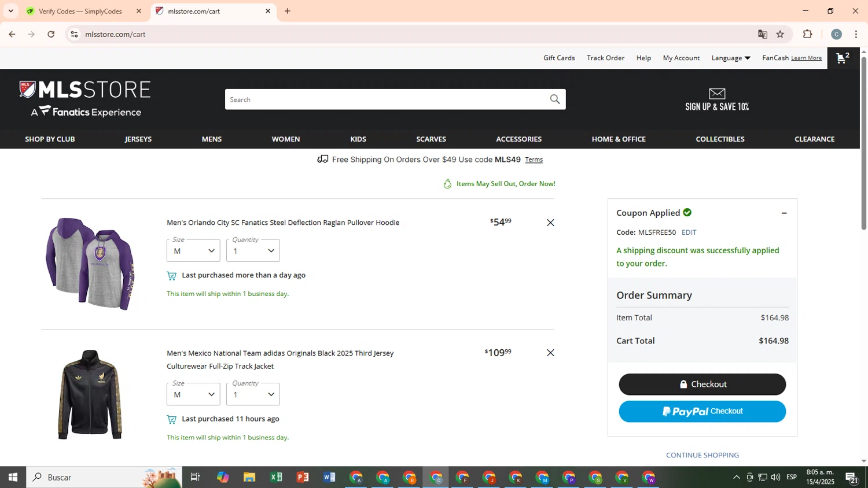
Task: Pay with the PayPal Checkout button
Action: tap(702, 412)
